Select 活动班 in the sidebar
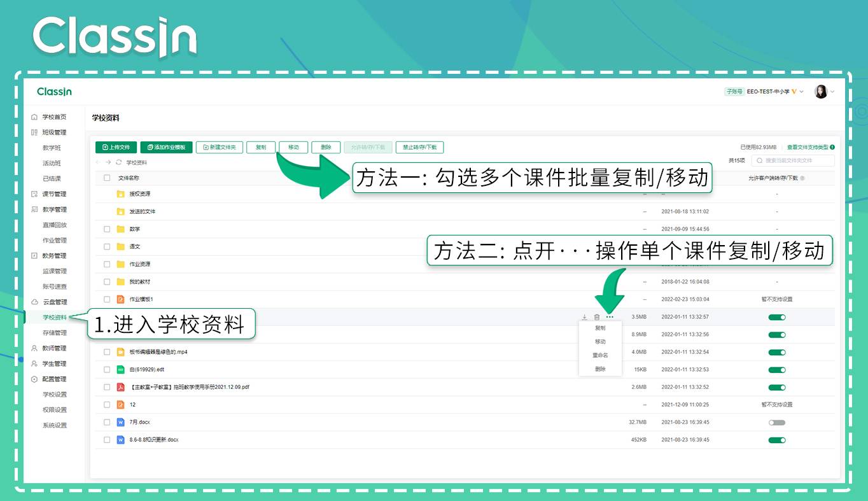 pyautogui.click(x=52, y=163)
